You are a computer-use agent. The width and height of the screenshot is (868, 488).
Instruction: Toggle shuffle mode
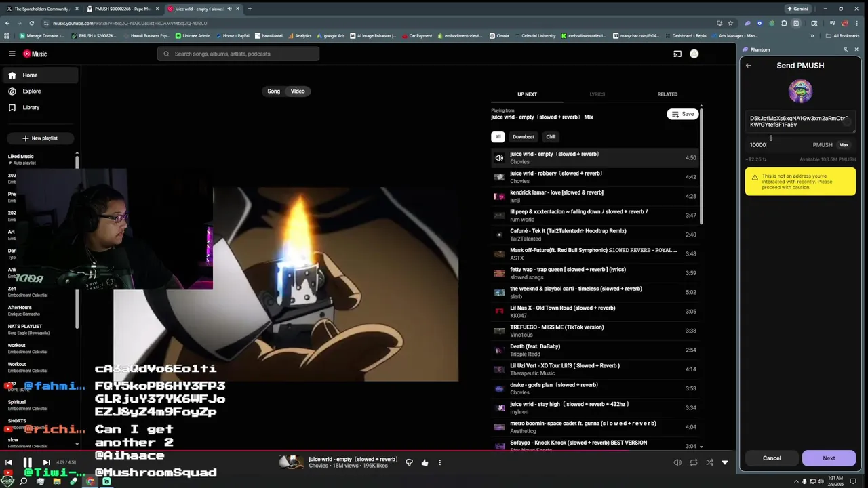coord(709,462)
